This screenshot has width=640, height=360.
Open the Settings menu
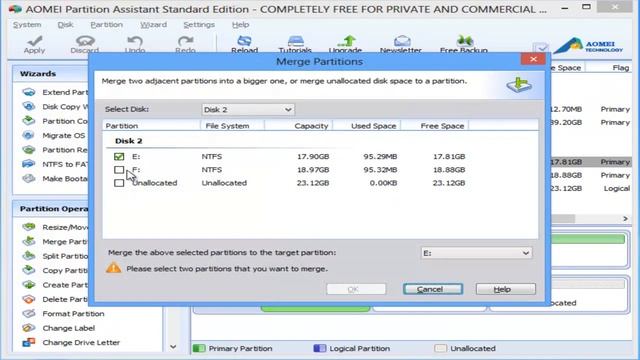click(x=199, y=25)
